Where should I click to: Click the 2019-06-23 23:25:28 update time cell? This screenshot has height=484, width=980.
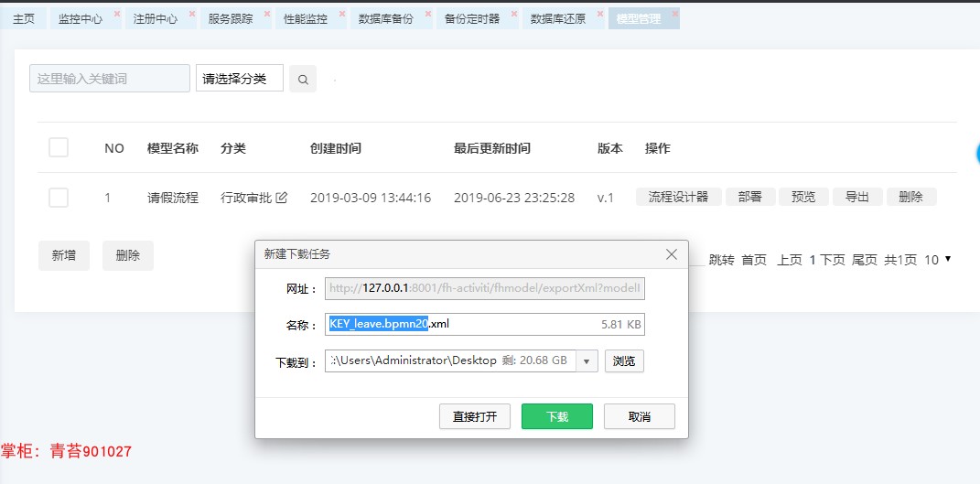(514, 198)
